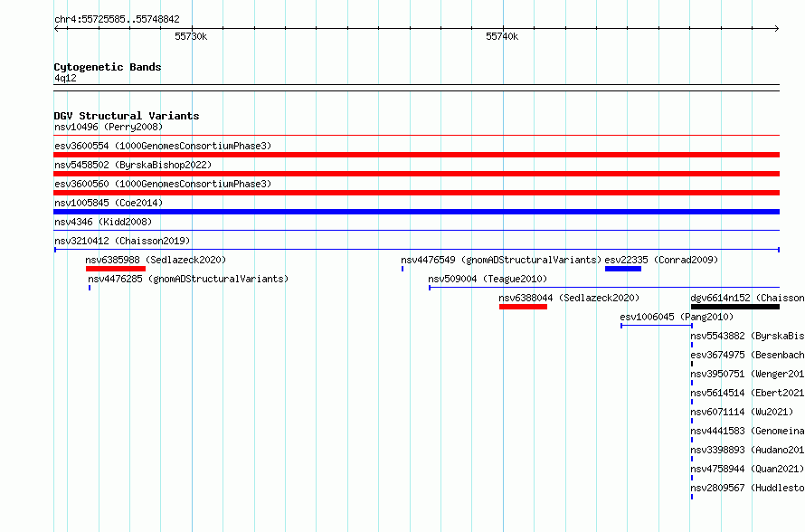Click the nsv10496 (Perry2008) variant label

pos(109,127)
